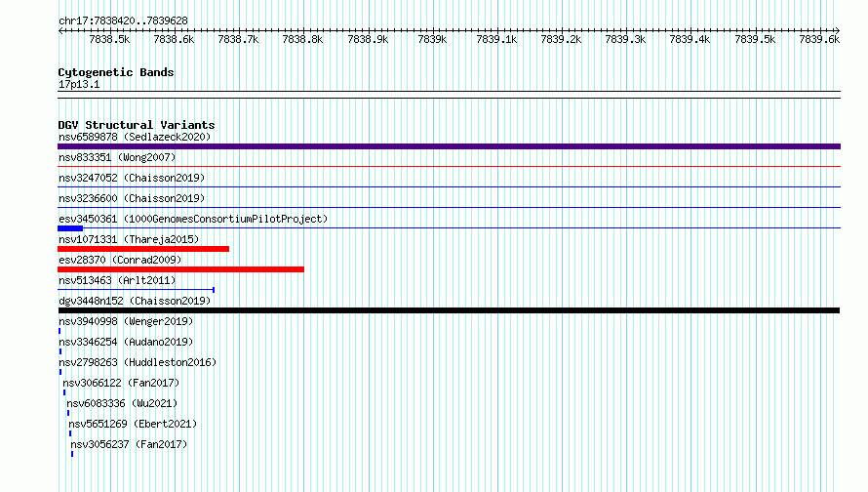868x492 pixels.
Task: Click the 7839.4k ruler tick label
Action: tap(690, 39)
